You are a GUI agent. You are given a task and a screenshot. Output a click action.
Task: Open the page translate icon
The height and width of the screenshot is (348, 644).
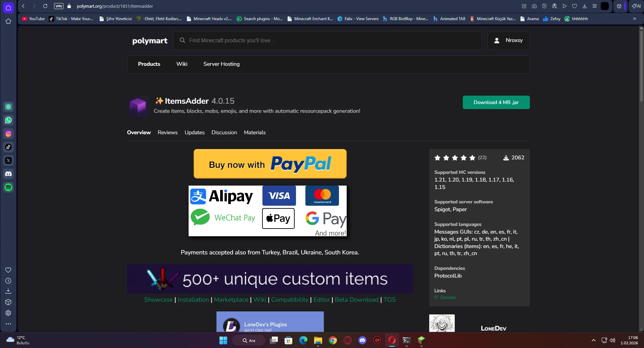(x=554, y=6)
